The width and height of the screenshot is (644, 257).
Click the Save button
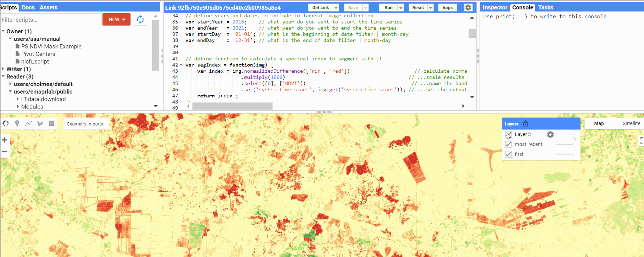pos(353,8)
